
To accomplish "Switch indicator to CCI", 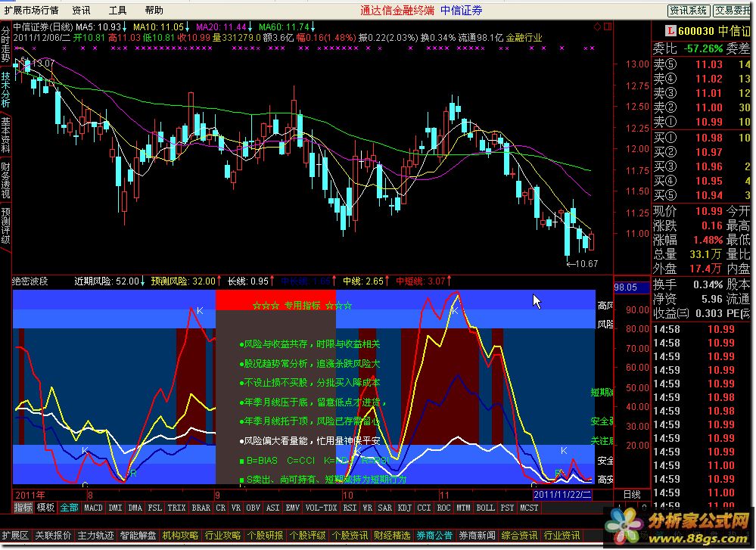I will tap(425, 508).
